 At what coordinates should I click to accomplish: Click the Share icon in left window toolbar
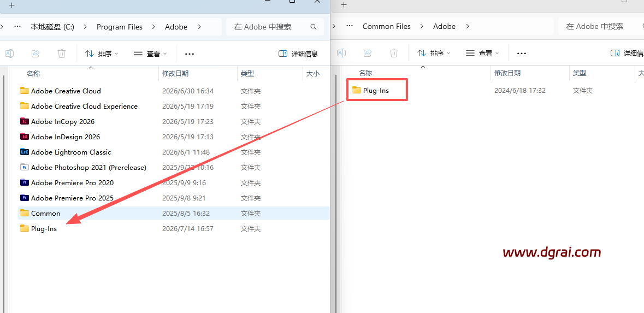point(36,54)
